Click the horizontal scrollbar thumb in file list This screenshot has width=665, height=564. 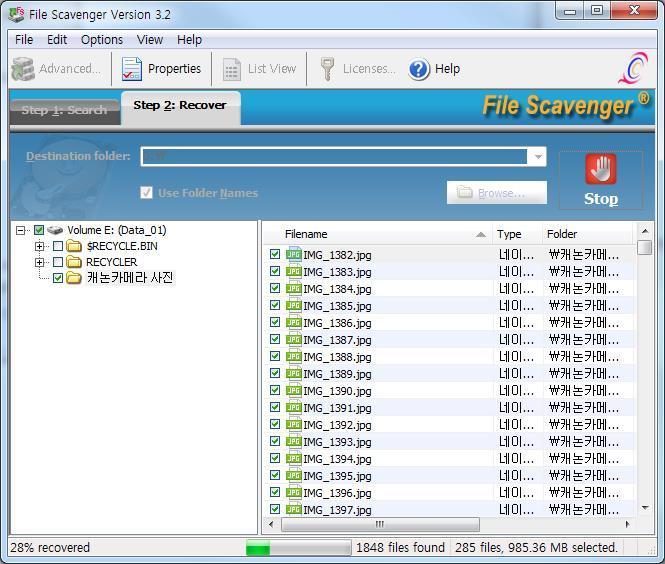[x=380, y=525]
